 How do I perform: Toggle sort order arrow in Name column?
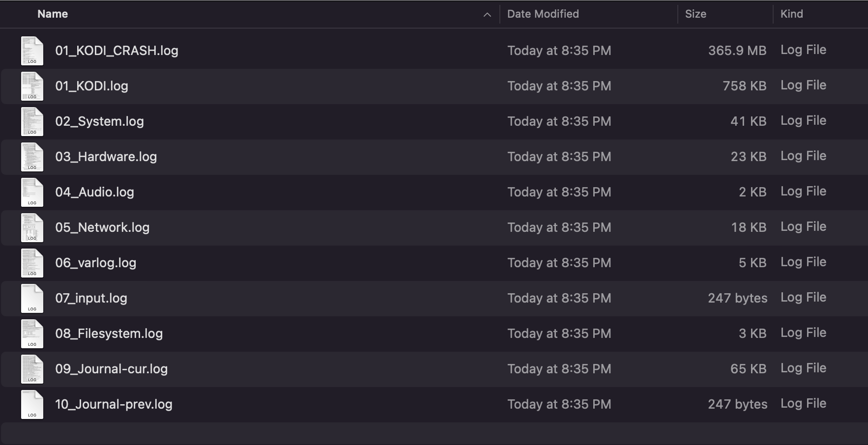click(487, 15)
